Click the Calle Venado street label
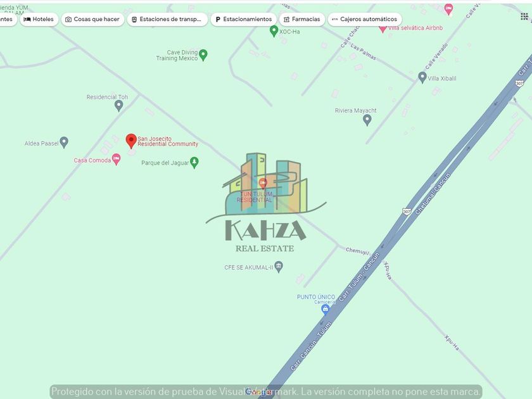 [436, 56]
